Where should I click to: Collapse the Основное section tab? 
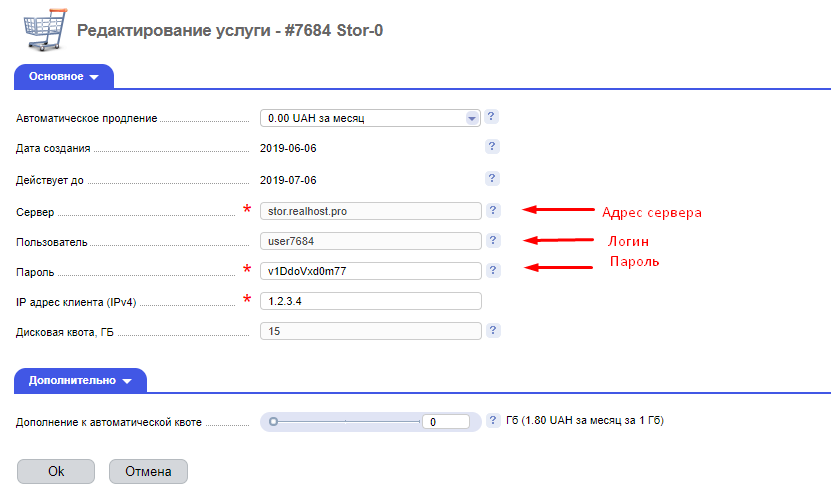[x=64, y=76]
